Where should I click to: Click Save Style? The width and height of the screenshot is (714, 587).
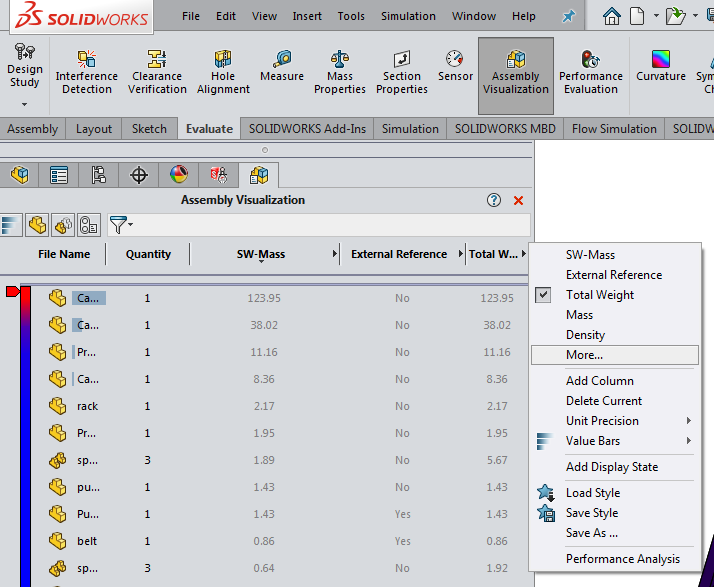(615, 513)
